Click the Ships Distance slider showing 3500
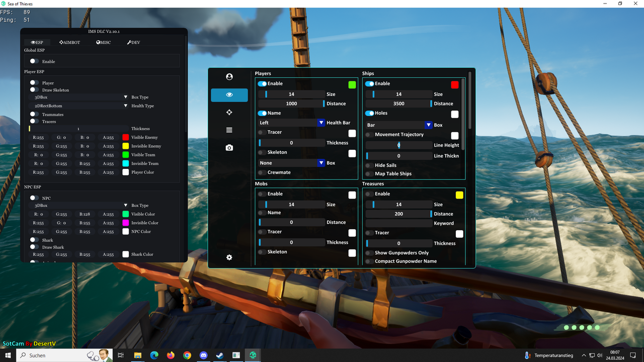The image size is (644, 362). coord(398,104)
